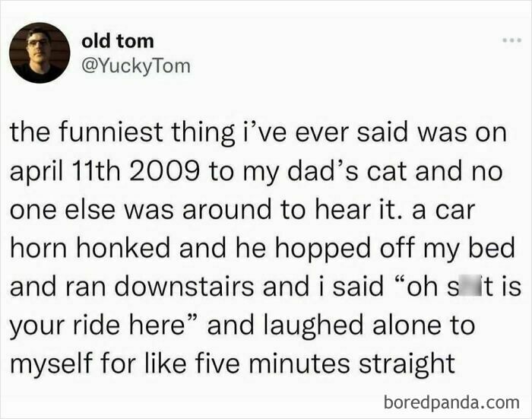Click old tom's profile picture
The height and width of the screenshot is (419, 532).
click(x=40, y=53)
